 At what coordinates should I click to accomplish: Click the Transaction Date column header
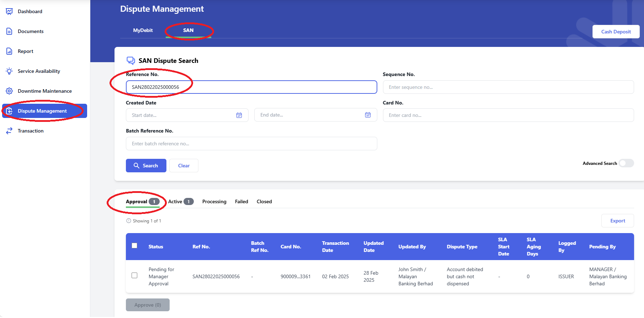coord(335,247)
